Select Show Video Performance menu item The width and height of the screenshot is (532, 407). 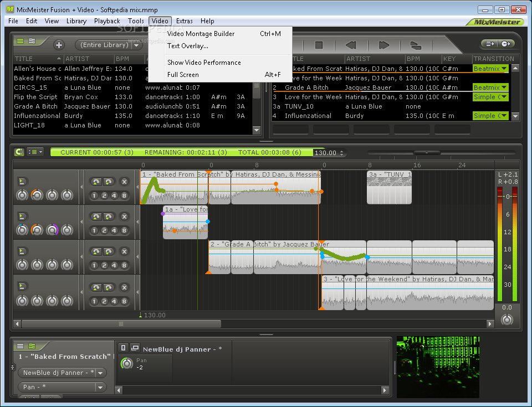click(x=220, y=63)
